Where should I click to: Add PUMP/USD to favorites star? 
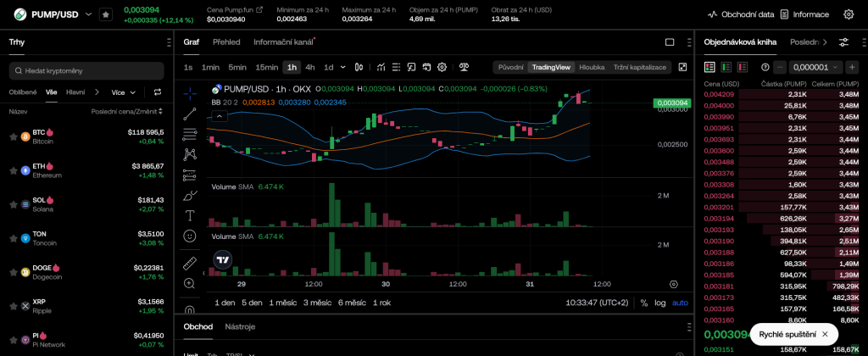[x=106, y=14]
